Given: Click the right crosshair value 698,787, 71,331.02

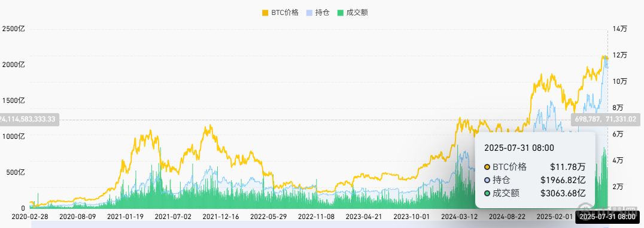Looking at the screenshot, I should (x=605, y=120).
